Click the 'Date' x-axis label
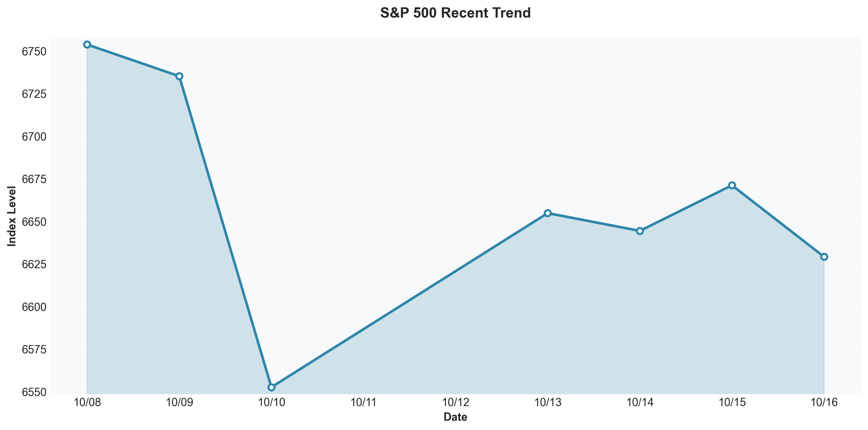The height and width of the screenshot is (430, 868). click(x=455, y=417)
